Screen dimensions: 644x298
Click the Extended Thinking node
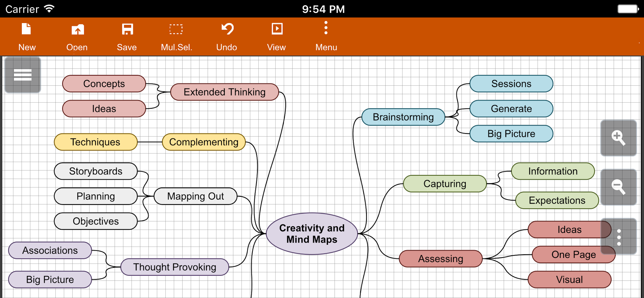(224, 92)
